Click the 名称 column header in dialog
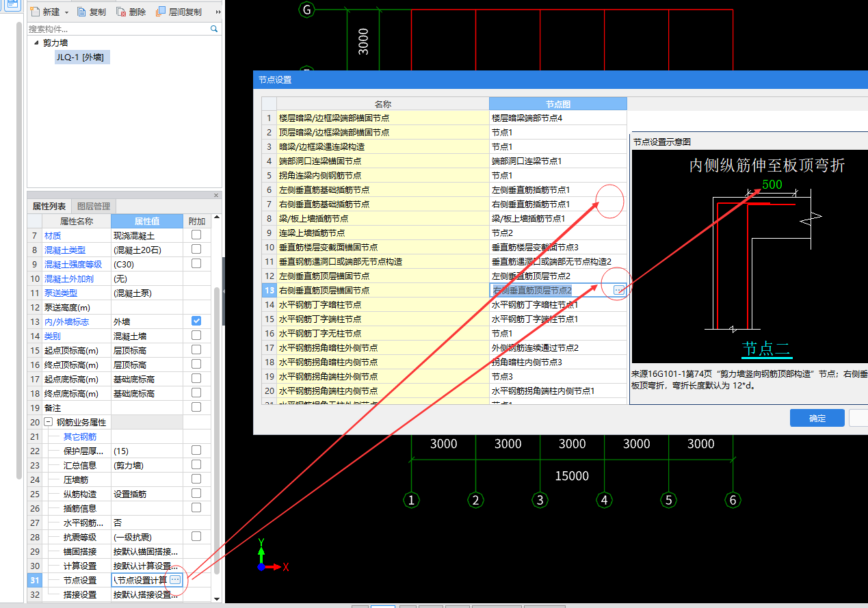868x608 pixels. pos(383,104)
